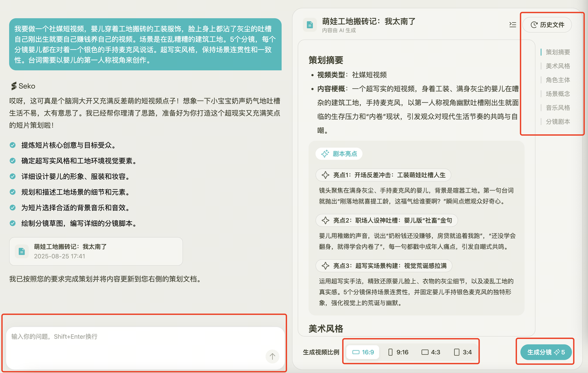Open 历史文件 history files
588x373 pixels.
(x=547, y=25)
